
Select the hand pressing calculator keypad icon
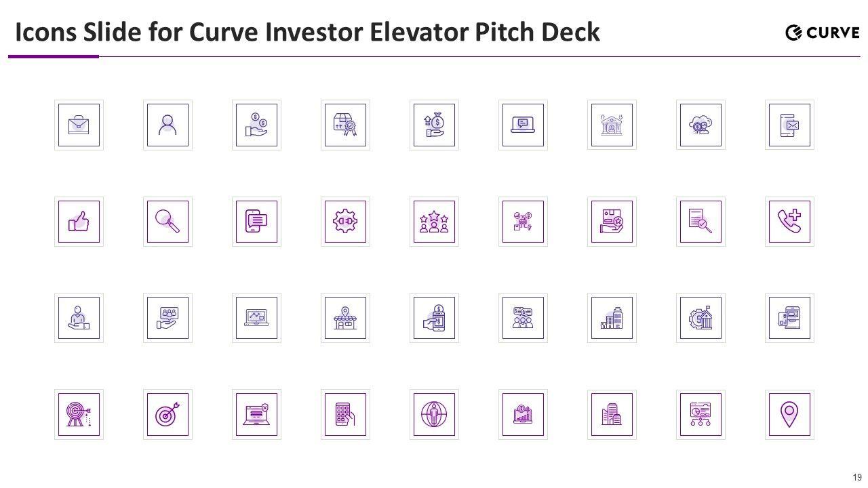(x=345, y=414)
